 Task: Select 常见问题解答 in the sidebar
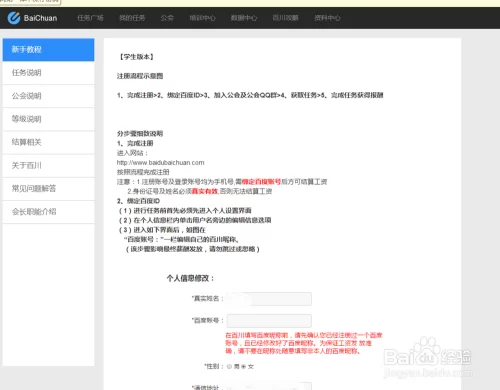[x=48, y=189]
